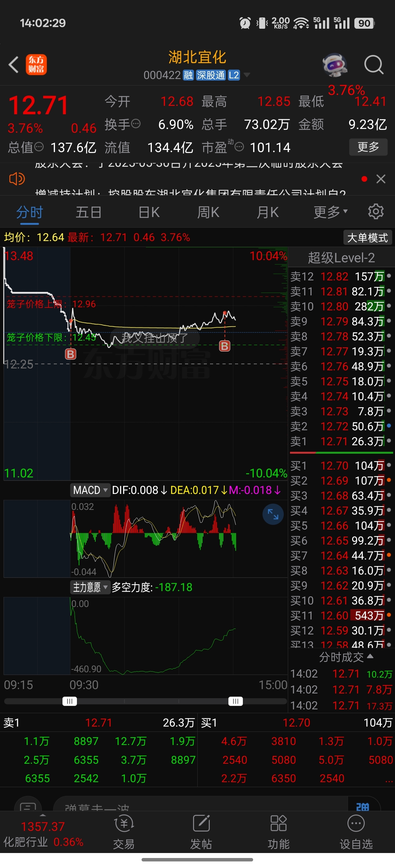
Task: Tap info icon beside 市盈
Action: pyautogui.click(x=239, y=147)
